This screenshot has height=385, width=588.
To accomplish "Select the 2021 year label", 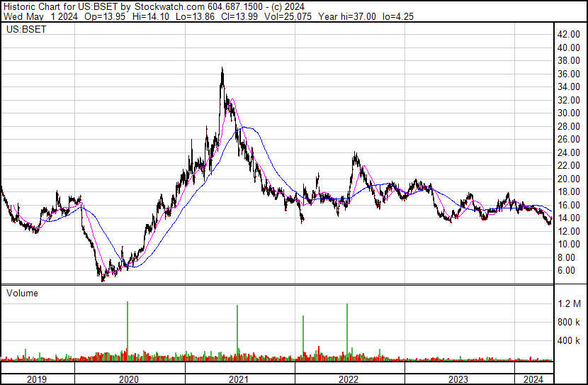I will (239, 379).
